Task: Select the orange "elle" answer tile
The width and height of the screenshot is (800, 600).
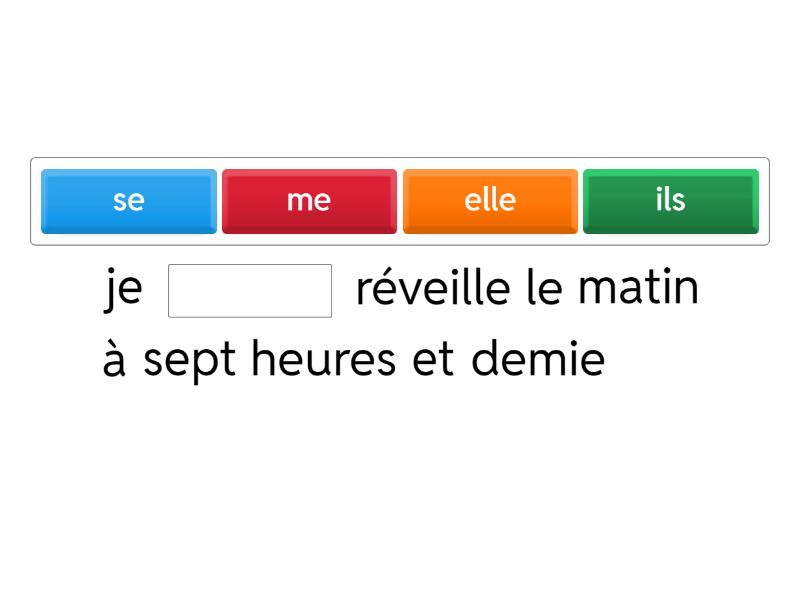Action: pos(489,200)
